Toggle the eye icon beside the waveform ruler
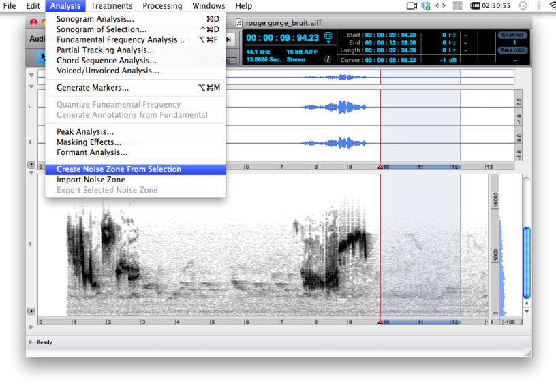 click(31, 165)
